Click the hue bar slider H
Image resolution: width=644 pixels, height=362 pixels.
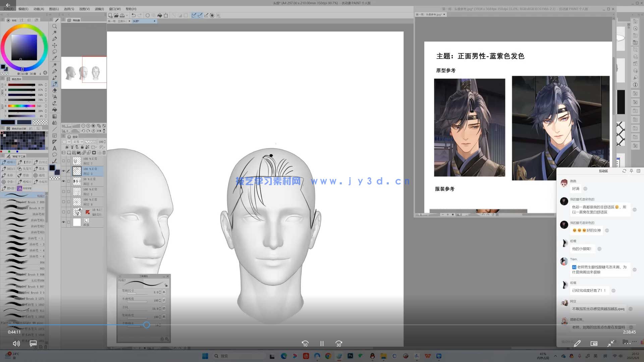(22, 106)
